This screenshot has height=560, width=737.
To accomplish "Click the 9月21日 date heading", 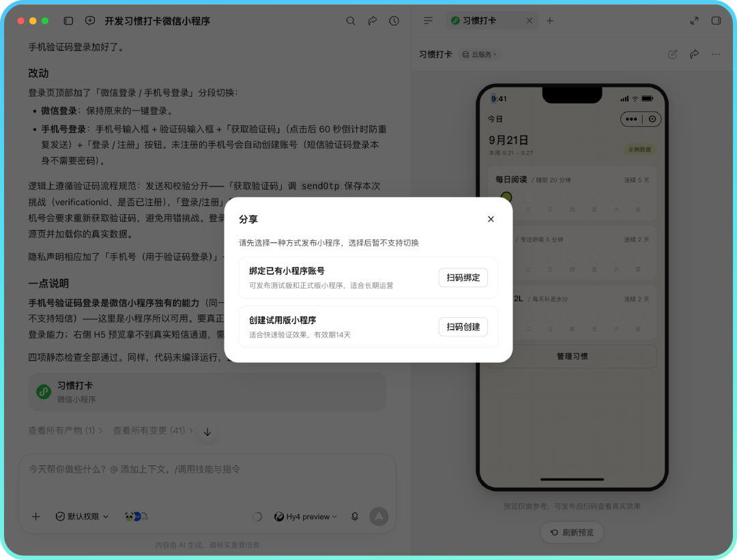I will click(x=508, y=140).
